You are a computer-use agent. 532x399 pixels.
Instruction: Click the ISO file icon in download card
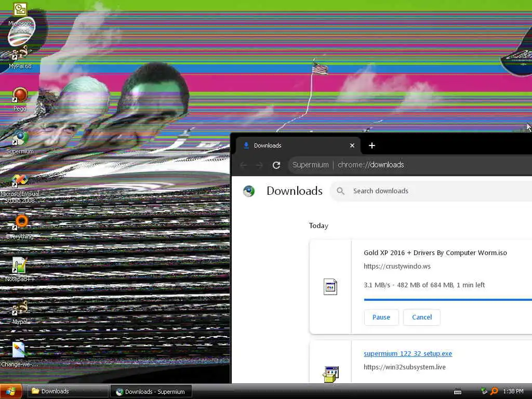coord(330,287)
